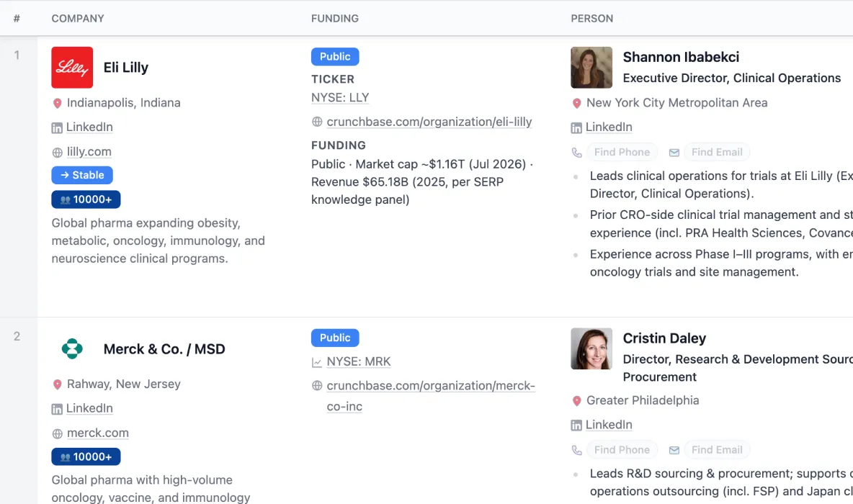
Task: Click the LinkedIn icon in Merck's company details
Action: [57, 410]
